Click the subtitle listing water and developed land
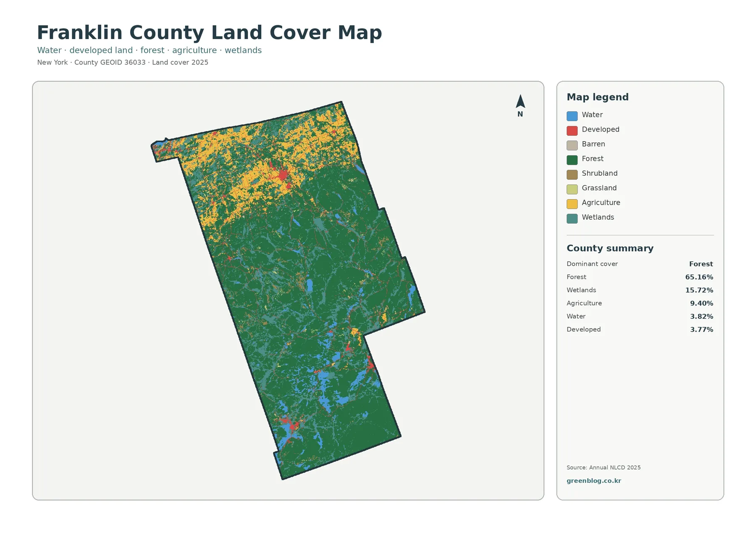The width and height of the screenshot is (756, 535). click(x=149, y=50)
